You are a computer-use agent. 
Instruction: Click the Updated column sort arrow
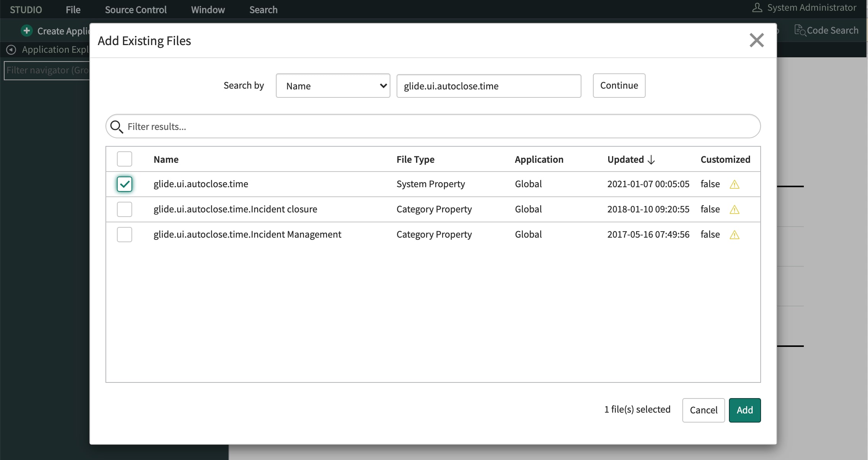(x=651, y=160)
